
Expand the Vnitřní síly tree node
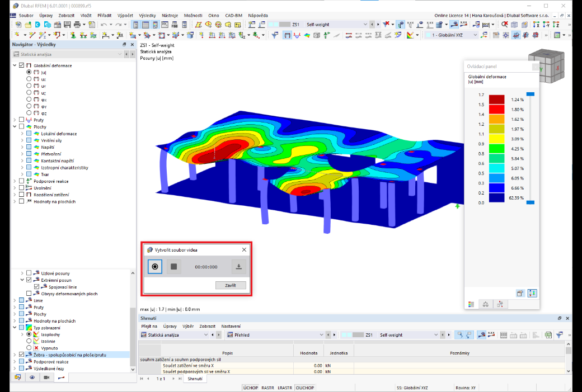[22, 140]
